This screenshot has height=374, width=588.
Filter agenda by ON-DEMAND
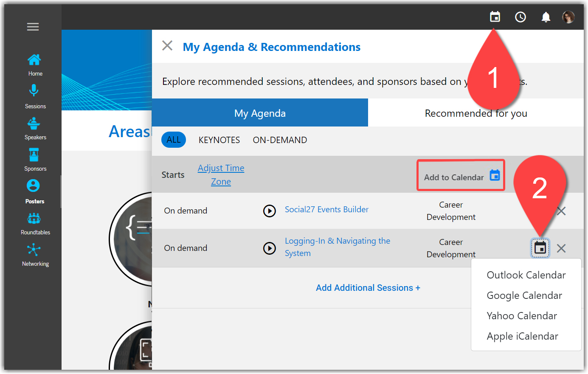click(280, 140)
